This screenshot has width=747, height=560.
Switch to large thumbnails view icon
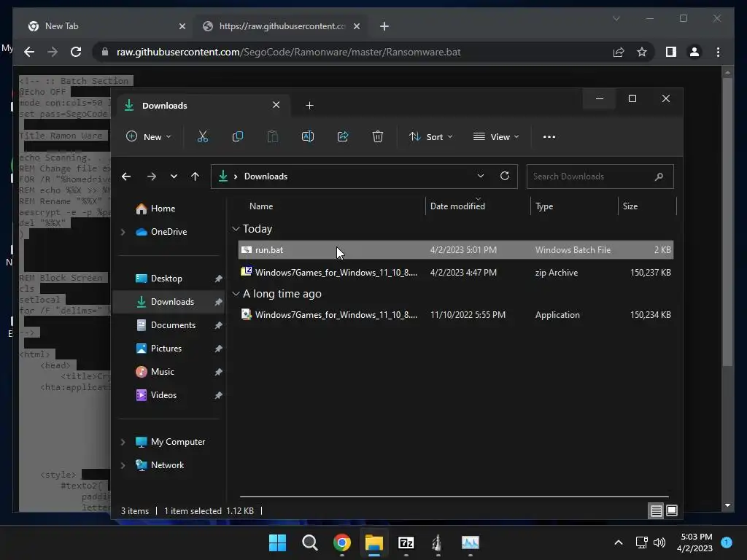(x=672, y=511)
